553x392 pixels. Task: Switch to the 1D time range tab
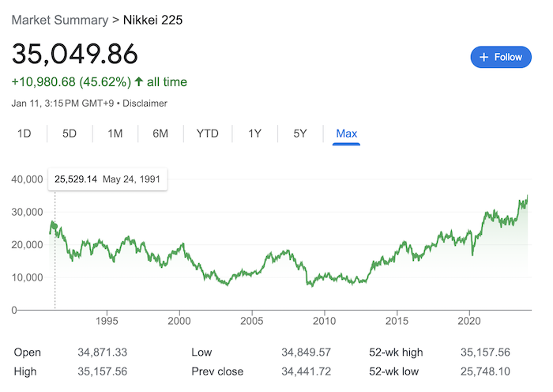(x=24, y=134)
